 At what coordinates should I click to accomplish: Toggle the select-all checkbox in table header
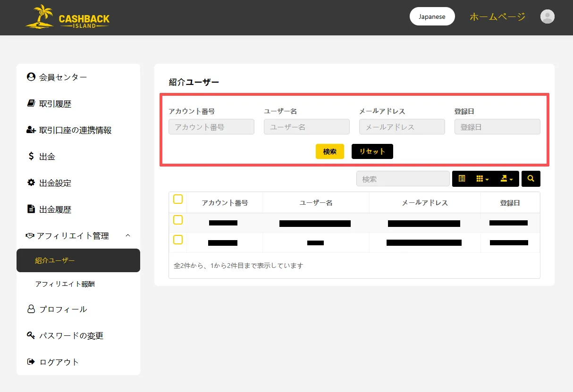(x=178, y=200)
